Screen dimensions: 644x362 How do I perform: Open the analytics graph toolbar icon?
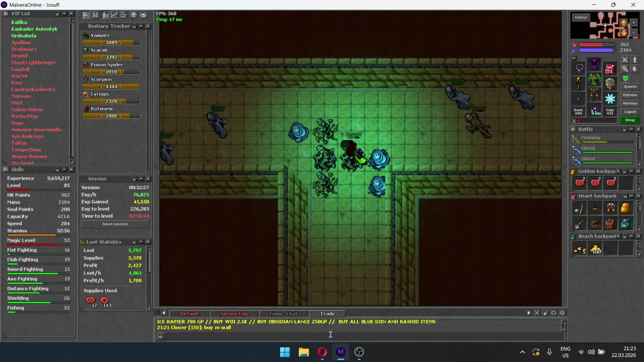114,15
